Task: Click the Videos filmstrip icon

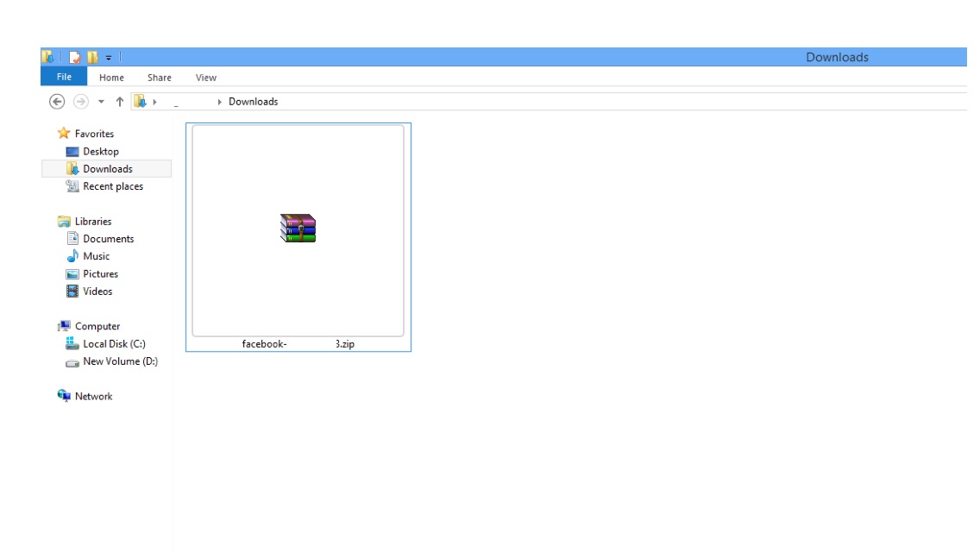Action: click(x=72, y=291)
